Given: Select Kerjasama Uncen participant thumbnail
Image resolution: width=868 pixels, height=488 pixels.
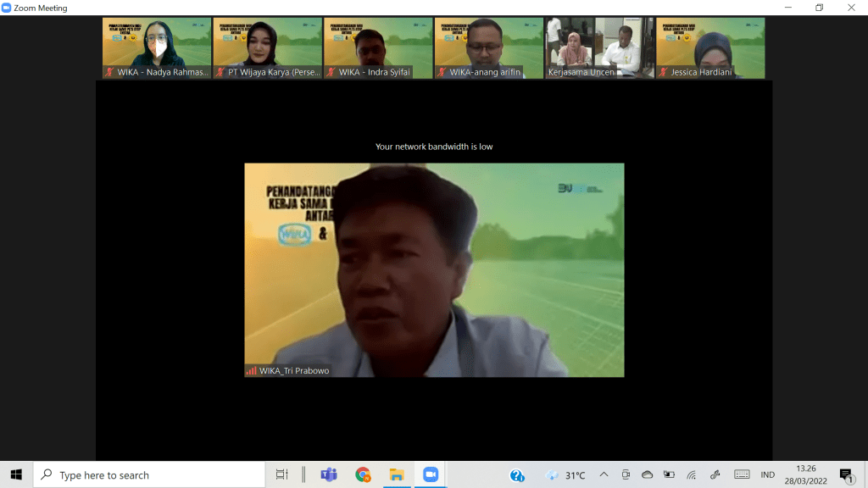Looking at the screenshot, I should coord(599,48).
